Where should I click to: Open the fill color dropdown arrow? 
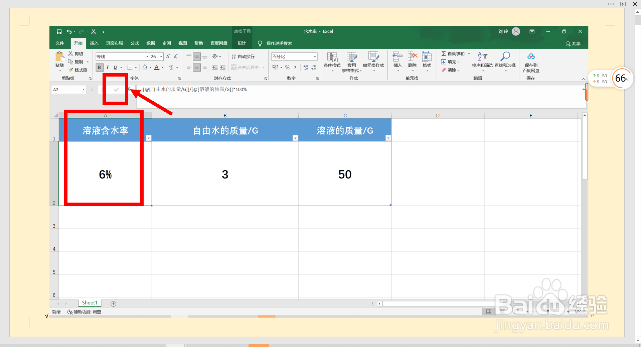coord(150,68)
